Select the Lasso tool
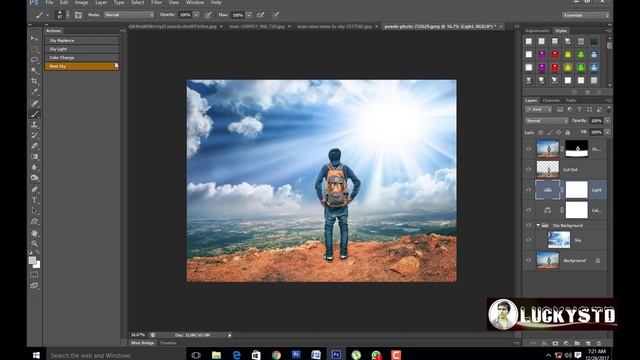Image resolution: width=640 pixels, height=360 pixels. click(34, 60)
